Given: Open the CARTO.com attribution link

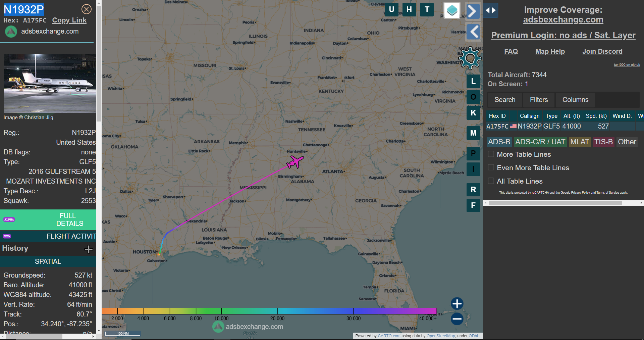Looking at the screenshot, I should [389, 336].
